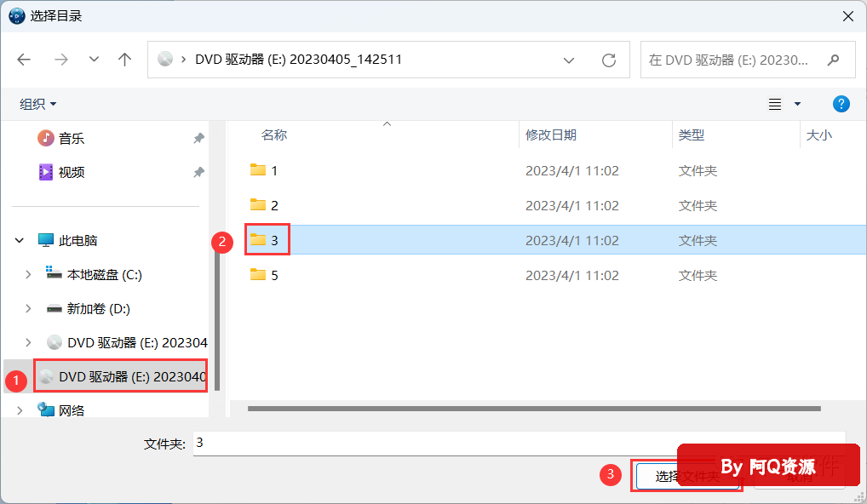Click the horizontal scrollbar in file list
The height and width of the screenshot is (504, 867).
tap(534, 409)
